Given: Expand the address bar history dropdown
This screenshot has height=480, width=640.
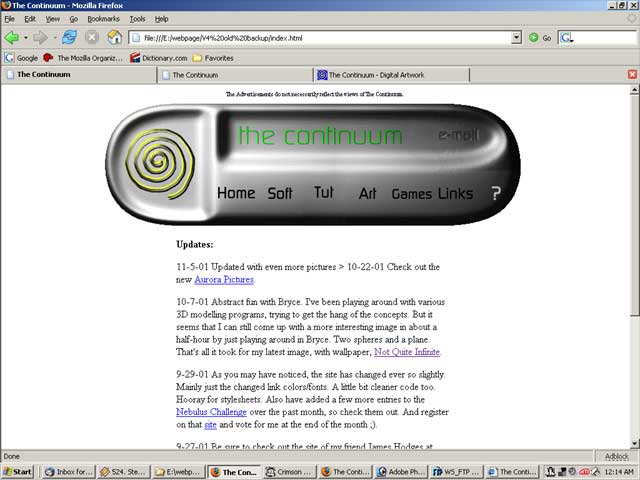Looking at the screenshot, I should point(516,37).
